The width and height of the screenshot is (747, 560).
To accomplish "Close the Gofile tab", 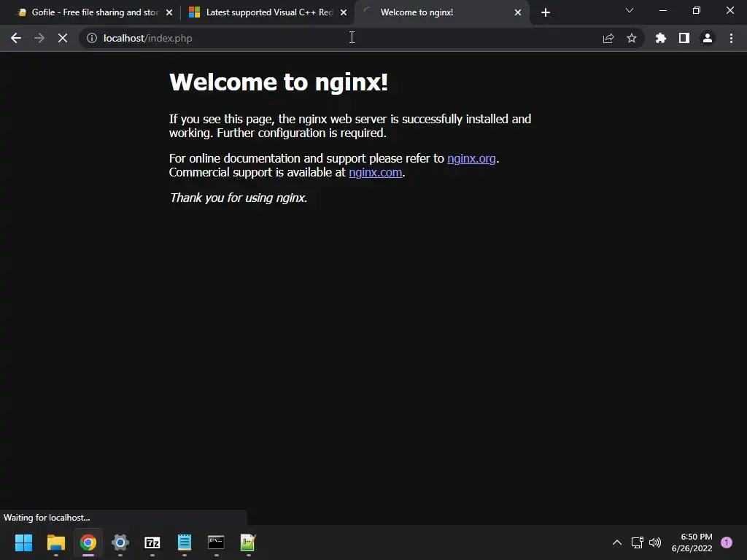I will tap(169, 12).
